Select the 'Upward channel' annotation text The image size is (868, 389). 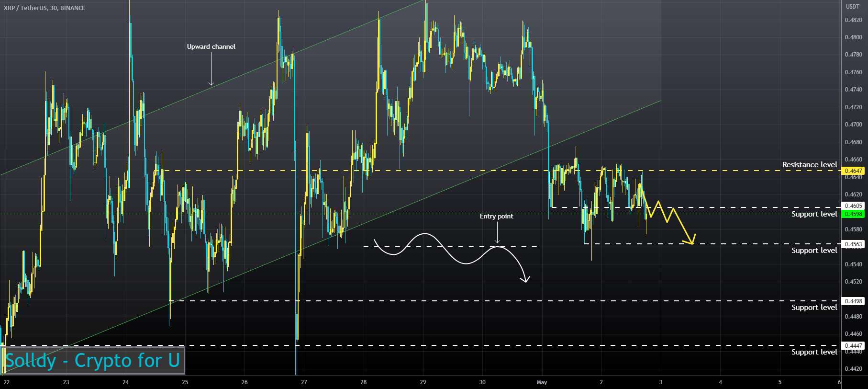click(211, 46)
